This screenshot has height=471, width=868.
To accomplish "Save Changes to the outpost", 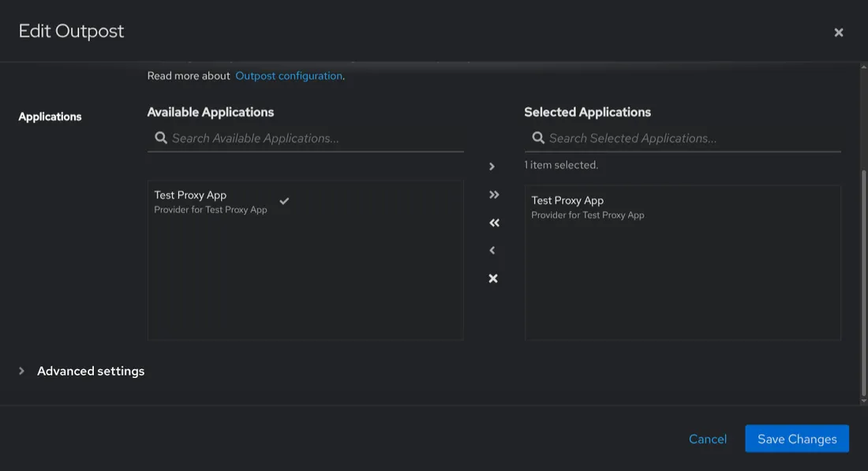I will tap(797, 439).
